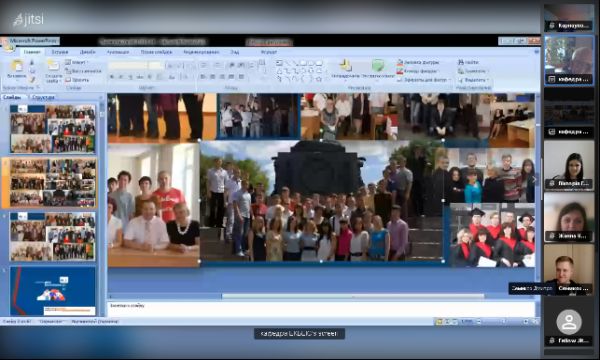Click the Replace button
The width and height of the screenshot is (600, 360).
472,71
